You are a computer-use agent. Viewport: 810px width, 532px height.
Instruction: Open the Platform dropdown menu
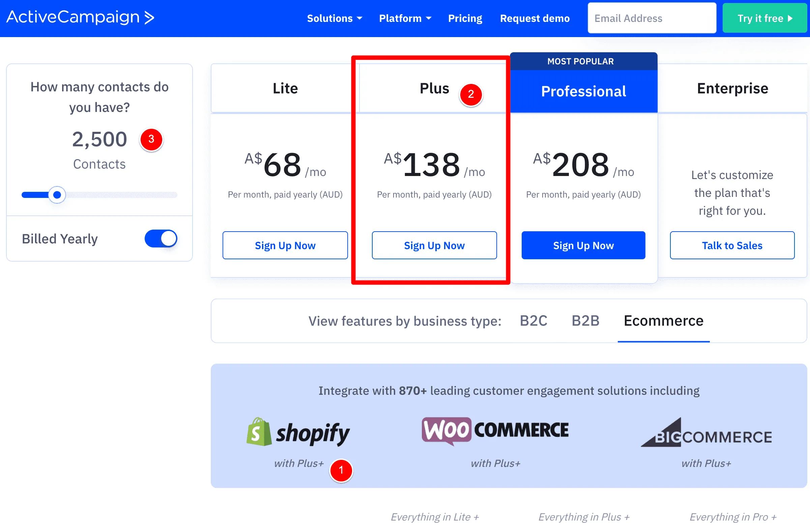tap(405, 18)
